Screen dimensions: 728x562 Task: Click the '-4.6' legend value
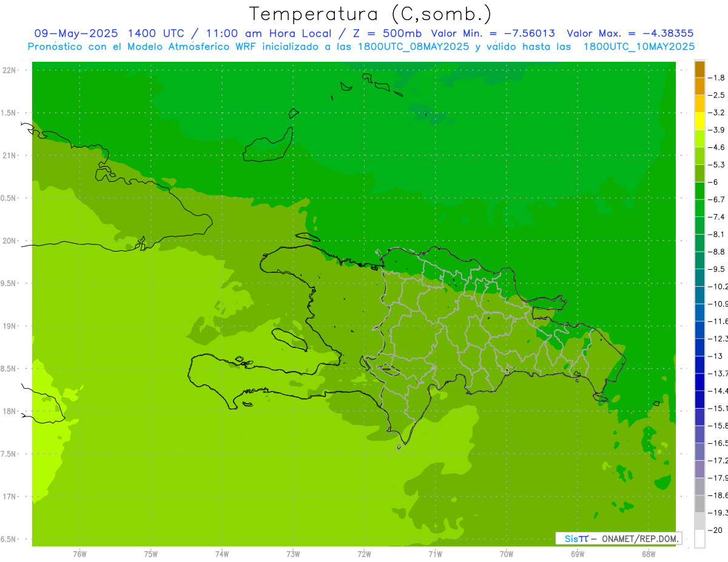coord(716,147)
